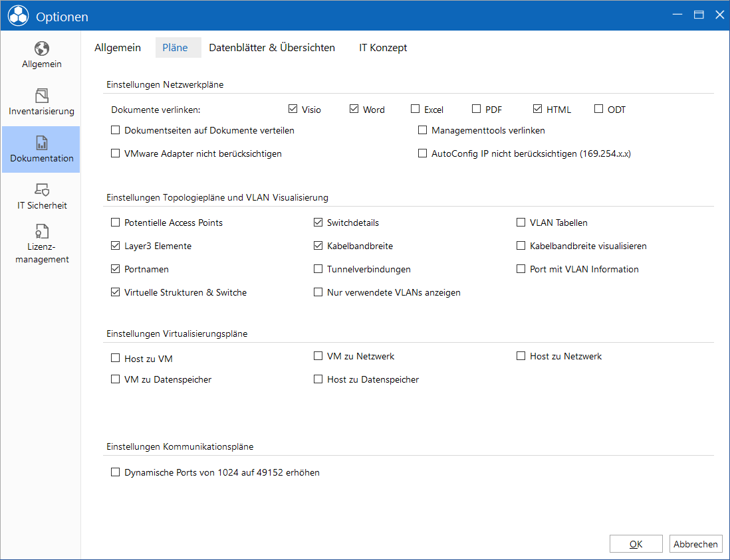Close the Optionen dialog
The height and width of the screenshot is (560, 730).
pyautogui.click(x=719, y=15)
